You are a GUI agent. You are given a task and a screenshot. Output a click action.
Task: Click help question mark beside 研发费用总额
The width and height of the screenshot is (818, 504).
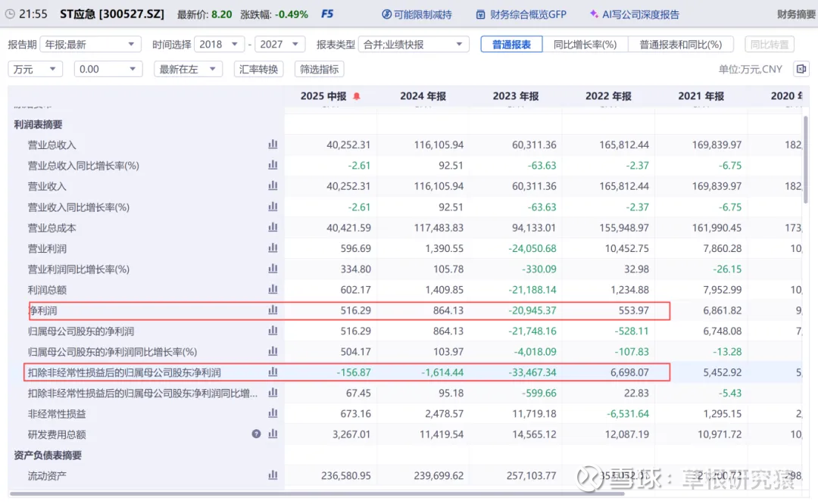coord(256,434)
